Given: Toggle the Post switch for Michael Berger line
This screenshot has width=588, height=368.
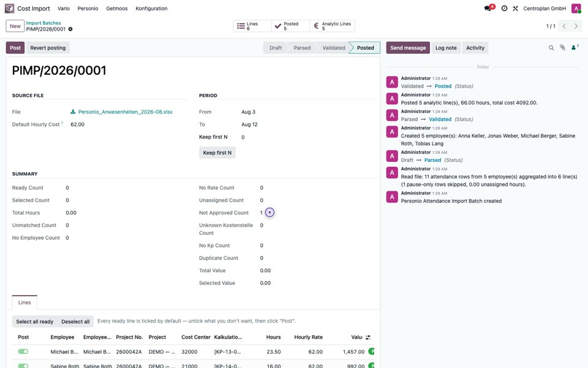Looking at the screenshot, I should click(23, 351).
